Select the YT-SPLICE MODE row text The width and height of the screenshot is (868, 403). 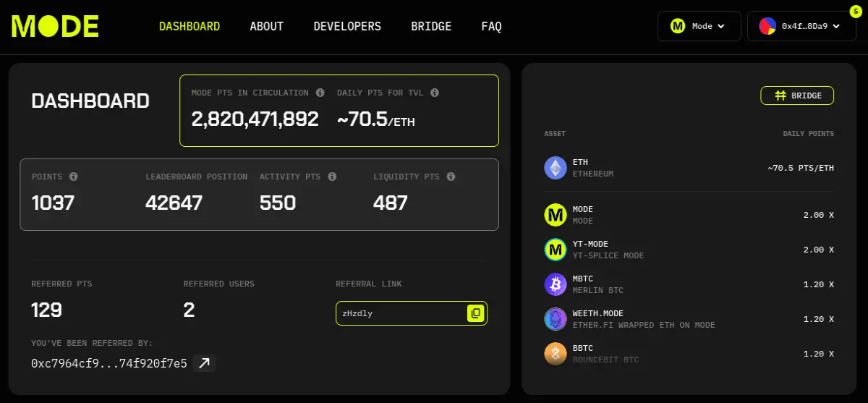point(608,255)
